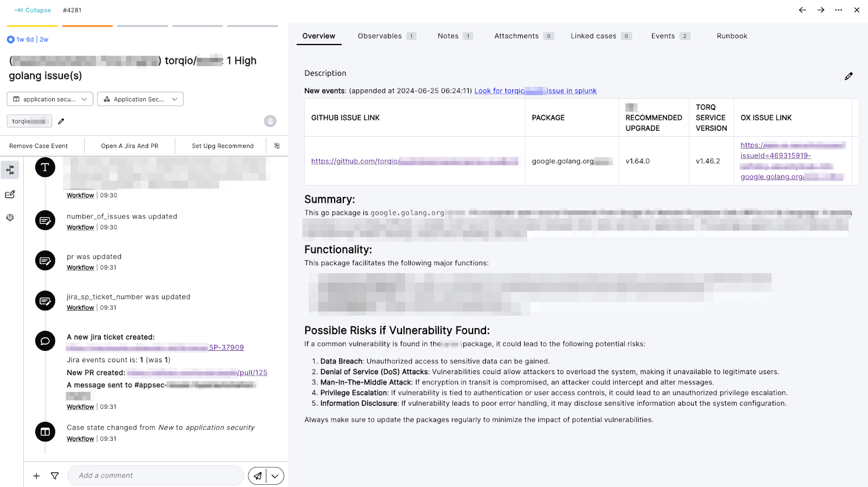Open the OX issue link in table
The width and height of the screenshot is (868, 487).
coord(793,161)
